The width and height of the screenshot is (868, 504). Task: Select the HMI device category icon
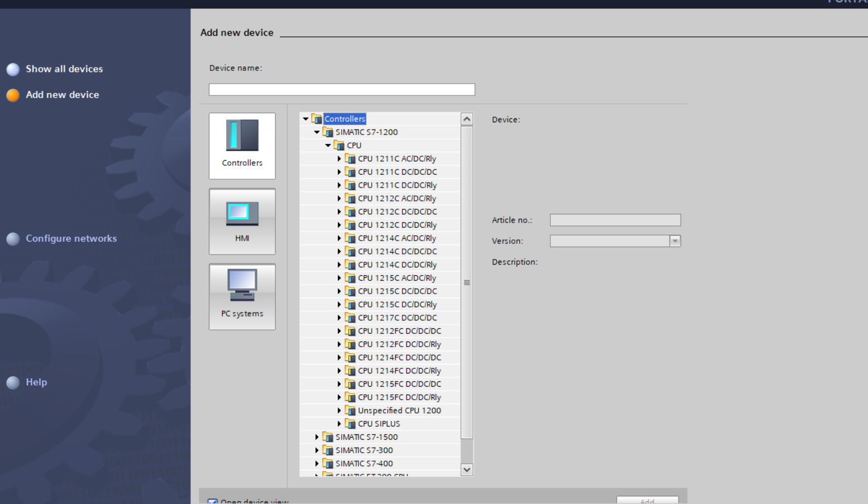point(242,222)
